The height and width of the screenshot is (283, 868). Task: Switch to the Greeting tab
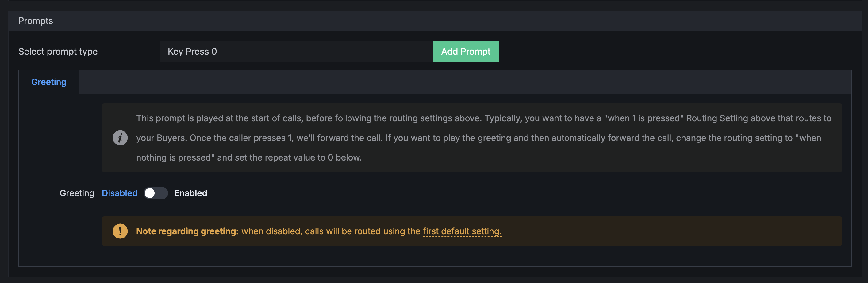point(49,82)
